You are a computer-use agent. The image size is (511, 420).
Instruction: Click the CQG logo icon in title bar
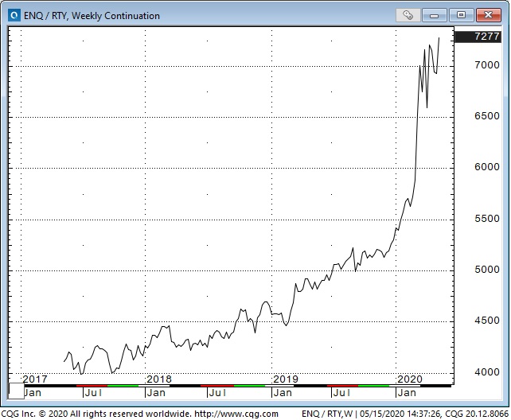14,15
